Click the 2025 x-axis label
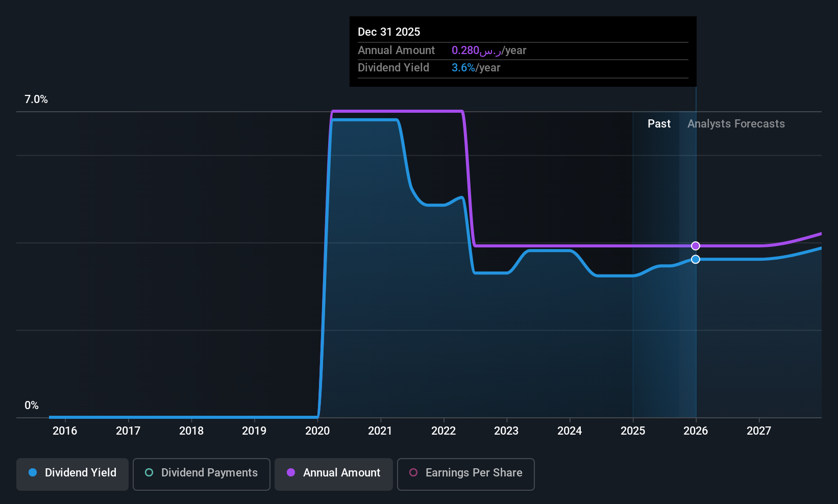 (x=633, y=431)
